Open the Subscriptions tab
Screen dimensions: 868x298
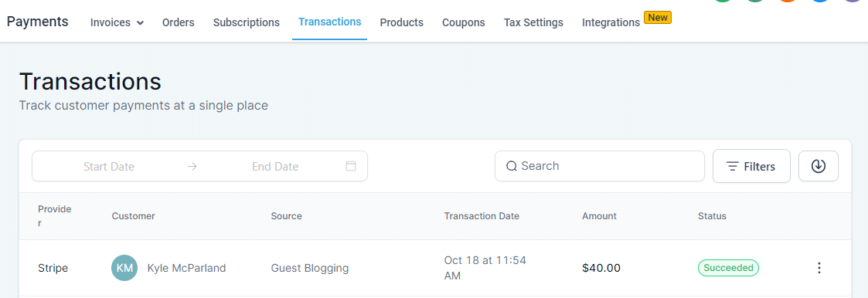pyautogui.click(x=247, y=22)
